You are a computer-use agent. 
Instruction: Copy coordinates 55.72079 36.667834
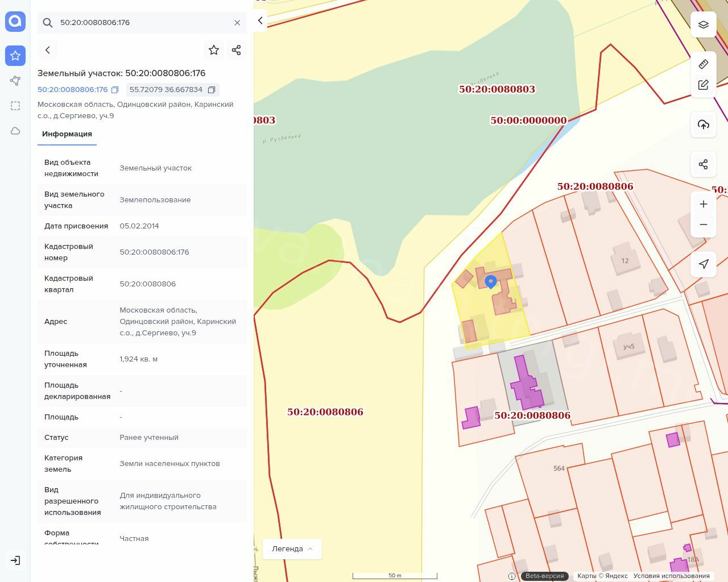coord(212,90)
